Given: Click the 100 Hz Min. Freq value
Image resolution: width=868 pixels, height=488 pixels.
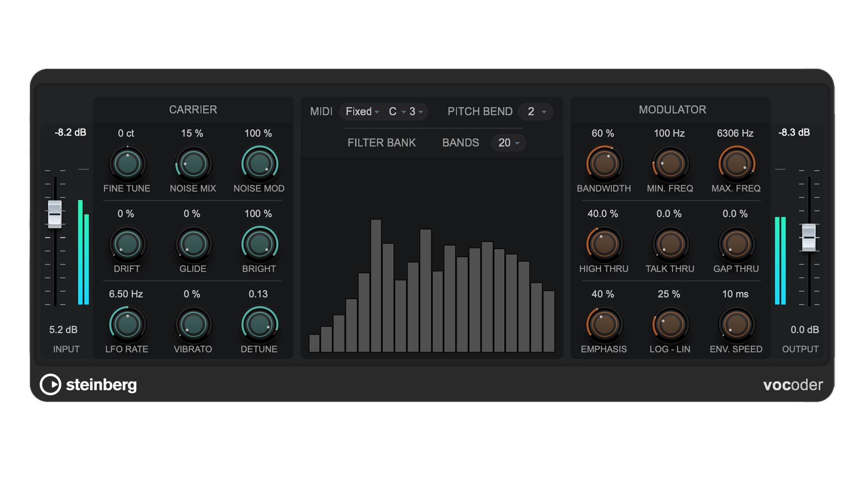Looking at the screenshot, I should coord(669,133).
